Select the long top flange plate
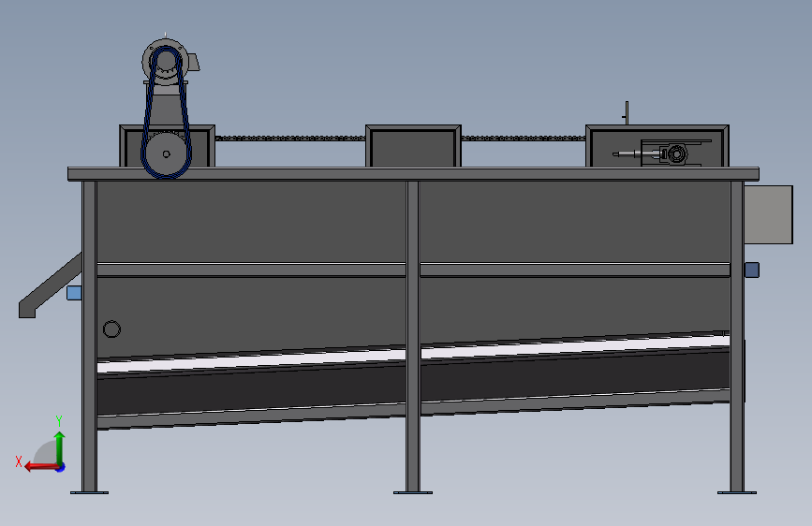Screen dimensions: 812x526 413,174
